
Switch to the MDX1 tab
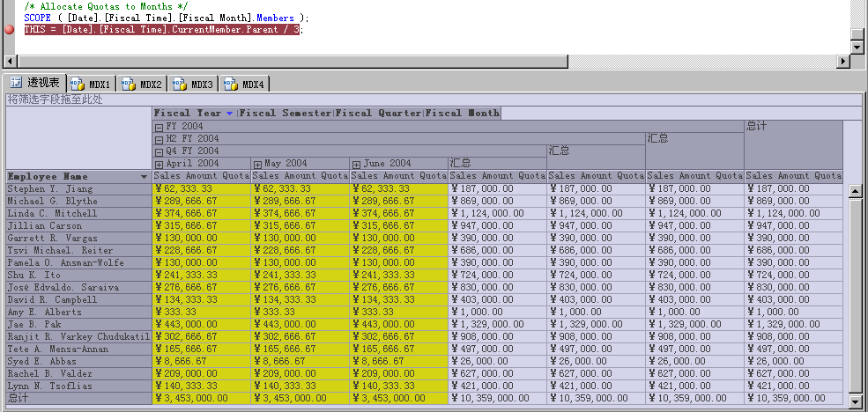point(92,85)
